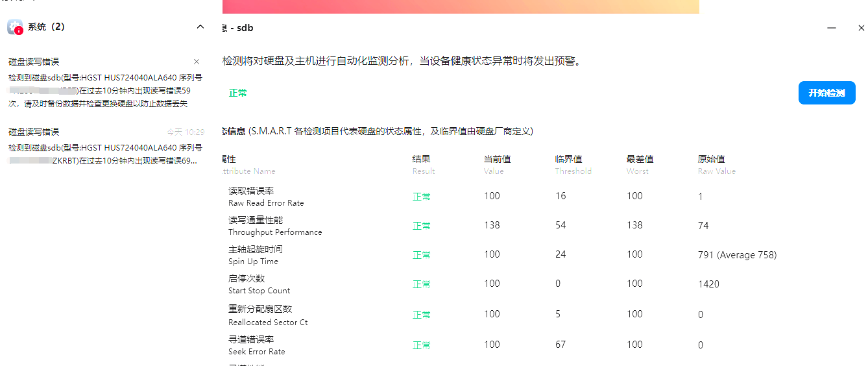The height and width of the screenshot is (366, 868).
Task: Click the 结果 Result column header
Action: pos(424,165)
